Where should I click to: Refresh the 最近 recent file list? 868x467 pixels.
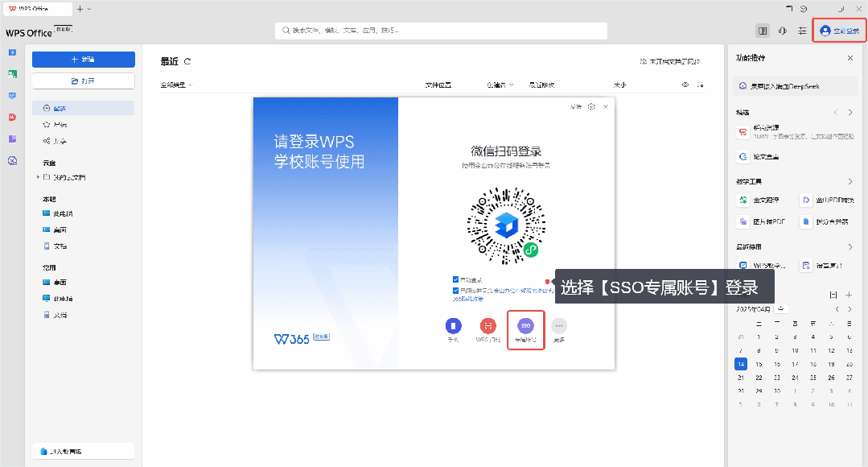pyautogui.click(x=187, y=61)
